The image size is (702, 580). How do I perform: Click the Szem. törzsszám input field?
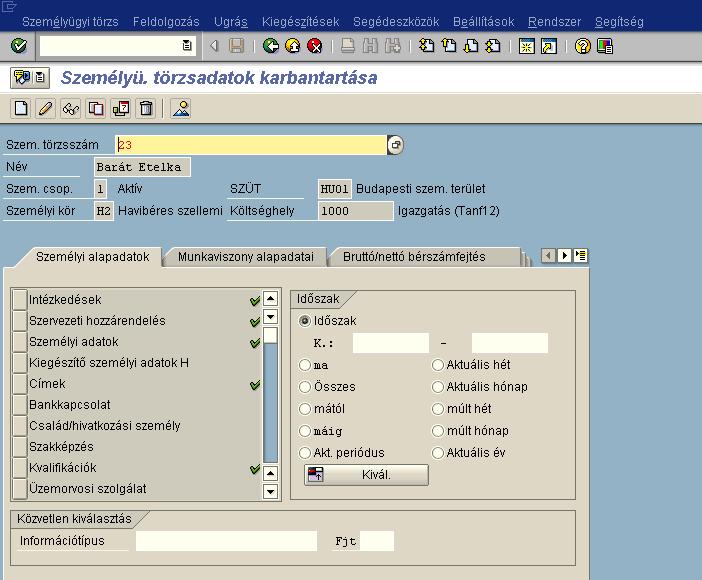(x=251, y=145)
